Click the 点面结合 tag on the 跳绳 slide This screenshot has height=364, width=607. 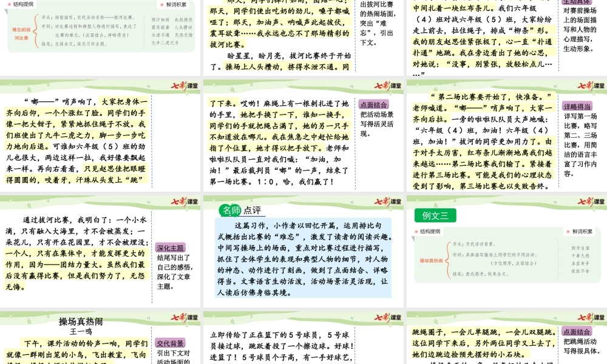(x=577, y=332)
